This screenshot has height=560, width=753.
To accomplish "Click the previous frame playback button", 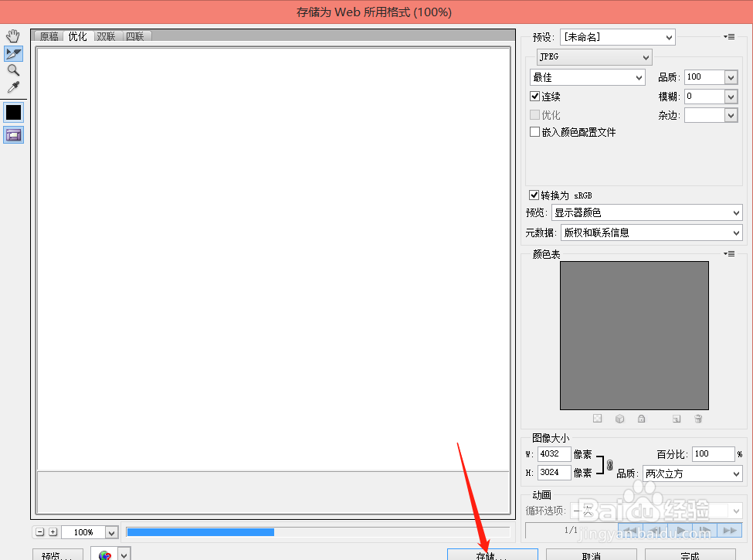I will [x=655, y=530].
